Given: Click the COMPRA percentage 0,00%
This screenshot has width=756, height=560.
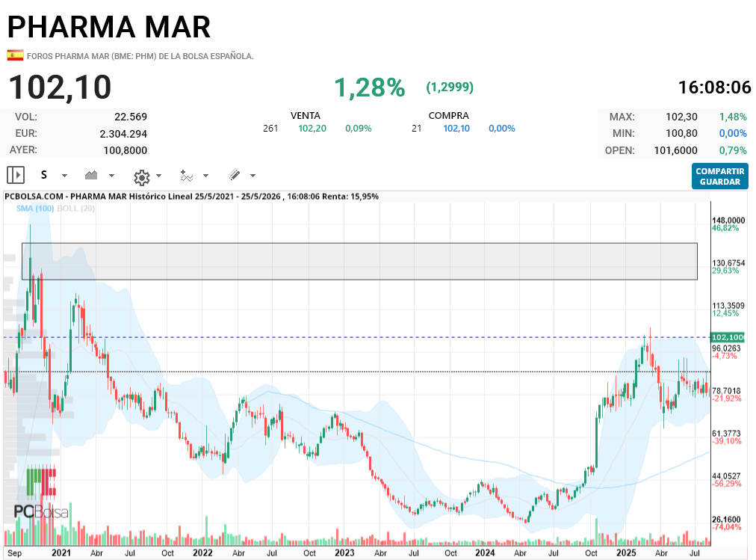Looking at the screenshot, I should (x=502, y=129).
